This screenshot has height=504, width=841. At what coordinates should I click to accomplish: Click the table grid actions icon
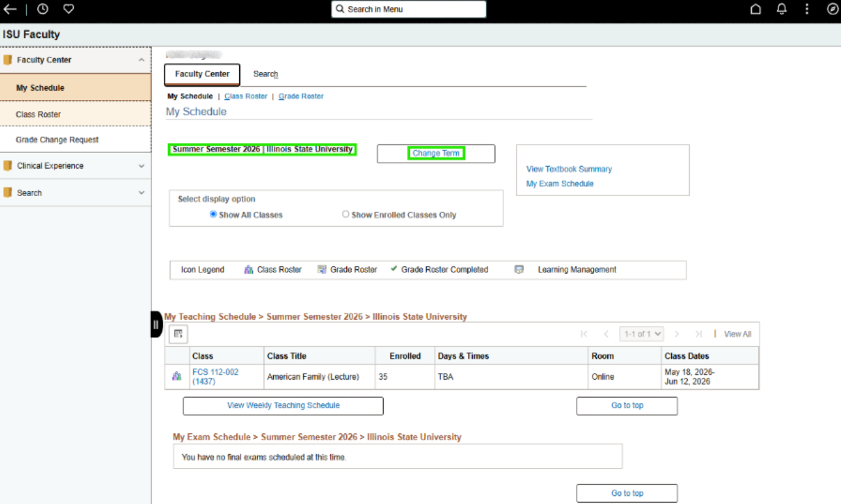177,334
